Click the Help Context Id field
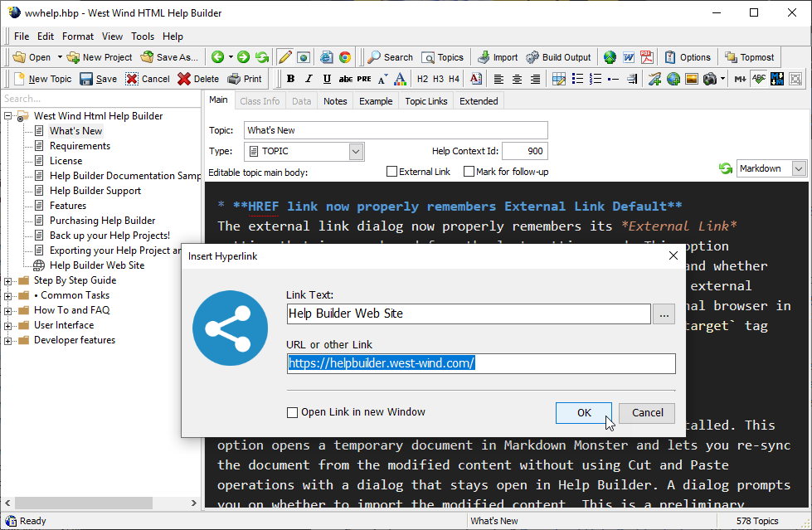 (524, 151)
